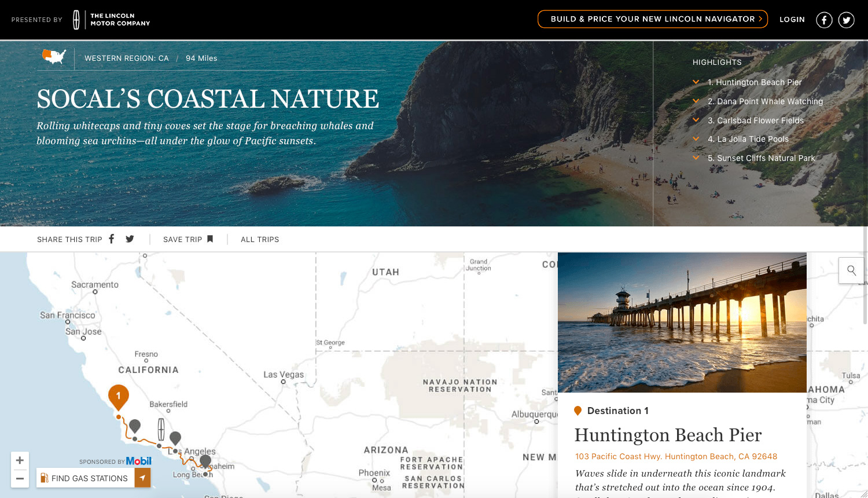
Task: Open Huntington Beach Pier title
Action: coord(668,435)
